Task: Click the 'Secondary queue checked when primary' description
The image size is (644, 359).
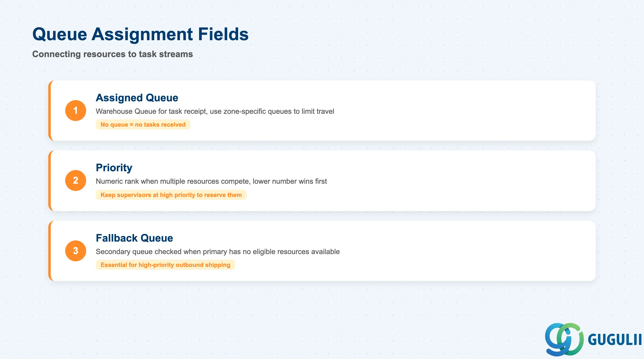Action: [218, 252]
